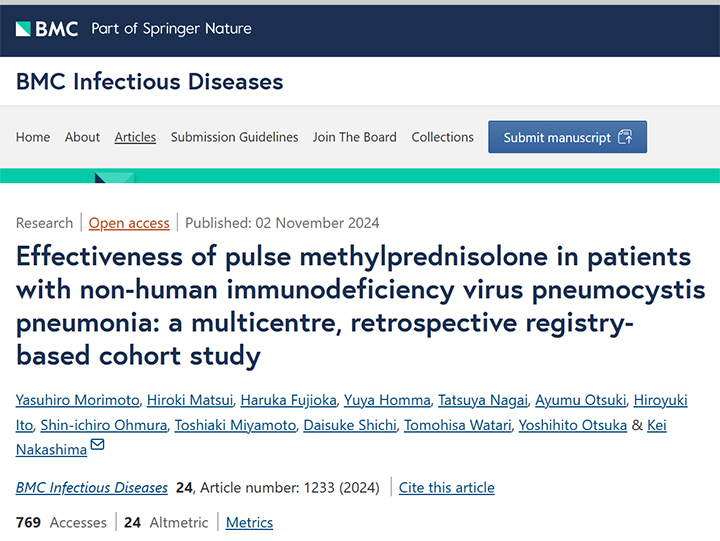Select Join The Board
This screenshot has height=541, width=720.
pos(355,137)
